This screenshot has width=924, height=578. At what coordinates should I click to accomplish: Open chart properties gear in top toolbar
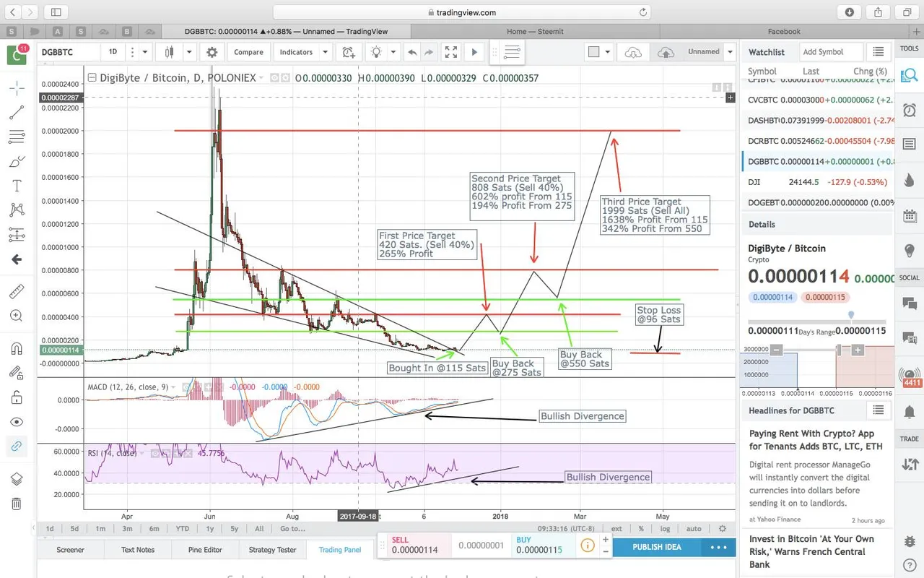pos(212,52)
